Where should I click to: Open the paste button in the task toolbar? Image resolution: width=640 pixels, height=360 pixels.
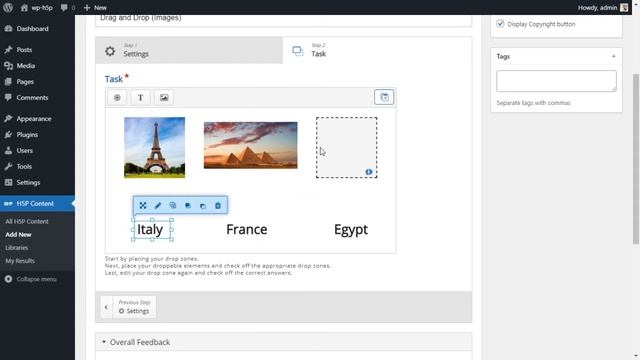(x=384, y=97)
